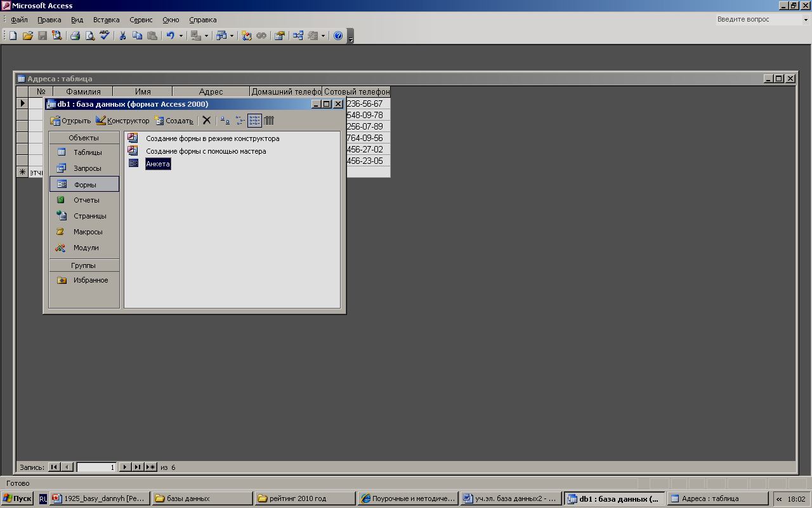This screenshot has height=508, width=812.
Task: Open the Справка menu
Action: [202, 20]
